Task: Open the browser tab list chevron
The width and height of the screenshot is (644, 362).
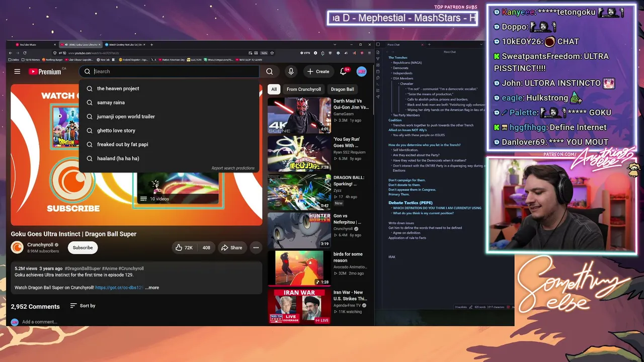Action: [x=335, y=45]
